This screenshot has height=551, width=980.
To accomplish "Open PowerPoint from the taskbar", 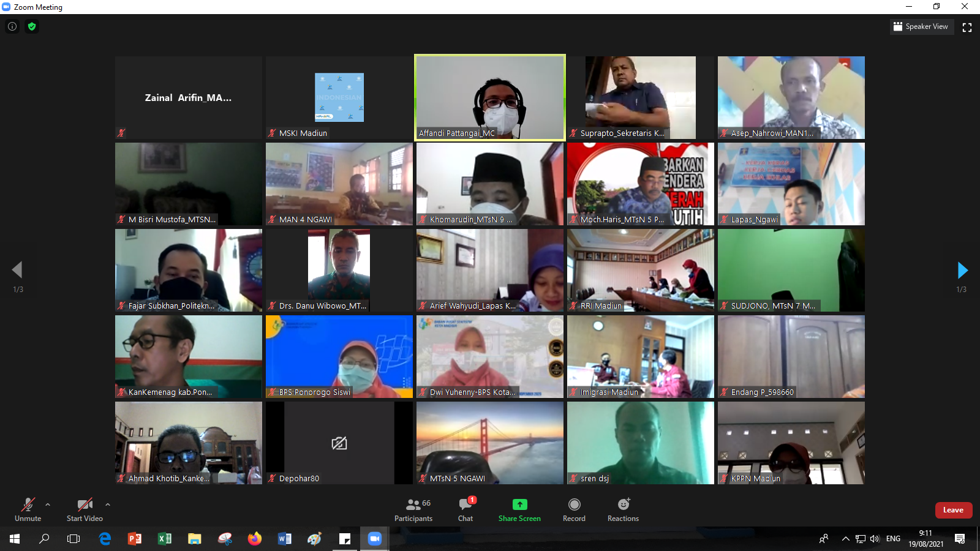I will coord(135,539).
